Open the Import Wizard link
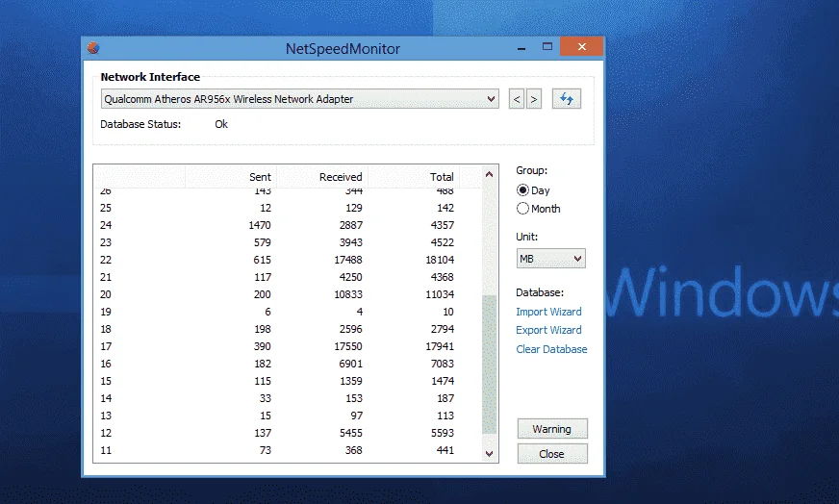Image resolution: width=839 pixels, height=504 pixels. [548, 312]
